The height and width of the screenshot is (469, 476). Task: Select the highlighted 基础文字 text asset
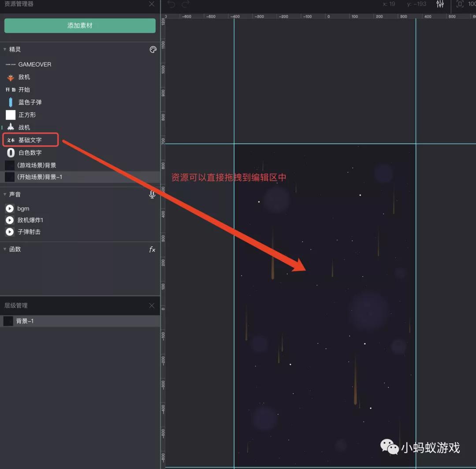[x=29, y=140]
